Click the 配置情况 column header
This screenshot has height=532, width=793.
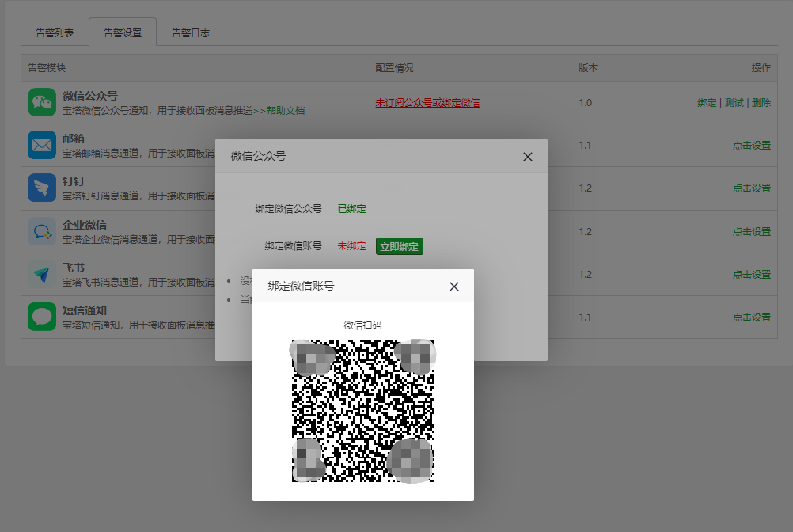394,68
